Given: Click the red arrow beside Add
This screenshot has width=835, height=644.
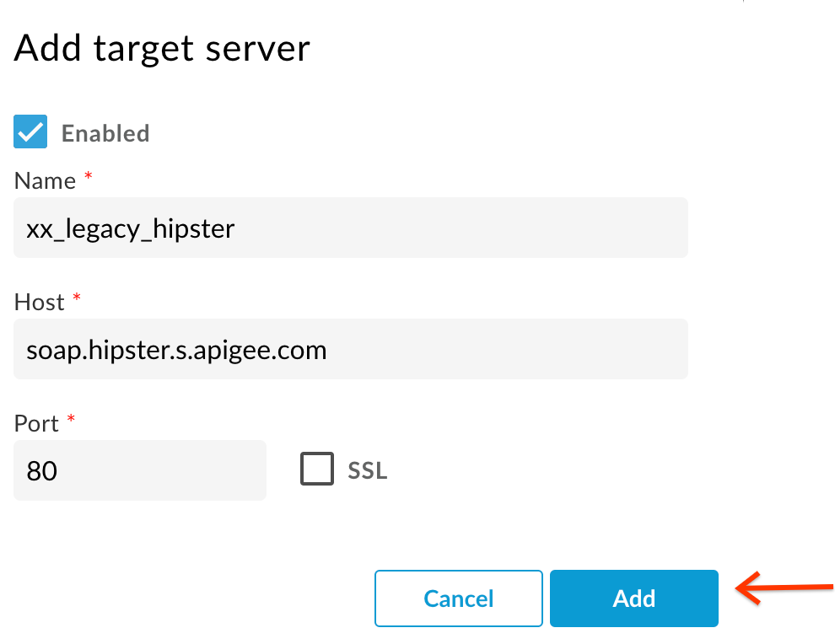Looking at the screenshot, I should (784, 588).
